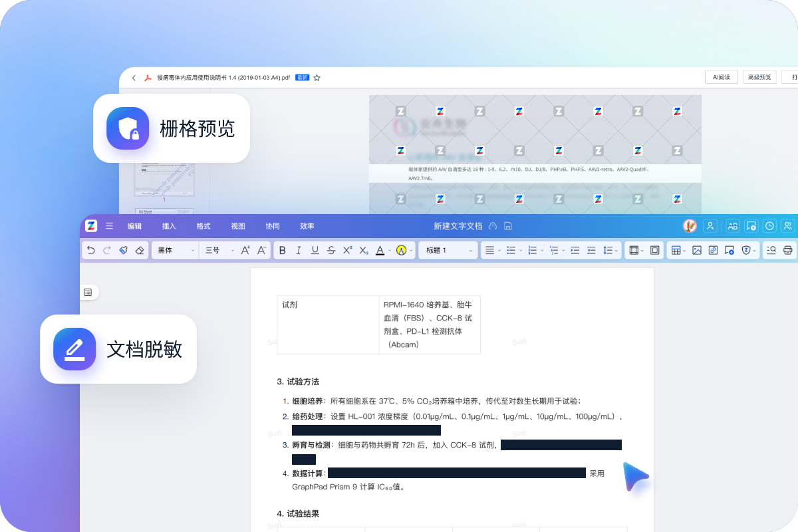
Task: Click the print icon
Action: click(x=789, y=250)
